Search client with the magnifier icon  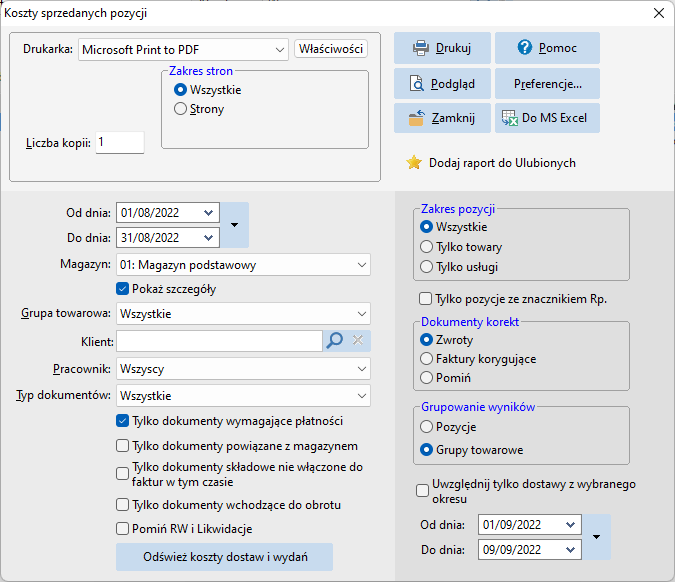[x=334, y=341]
